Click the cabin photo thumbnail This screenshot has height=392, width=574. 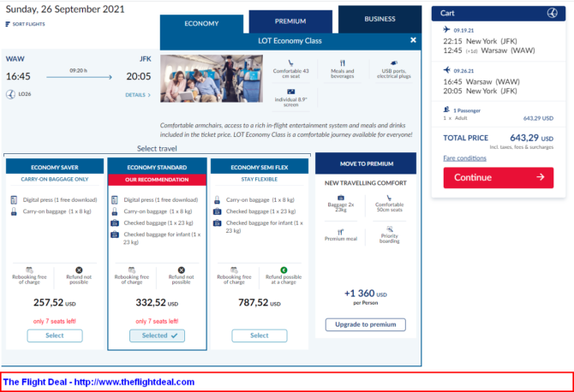click(x=212, y=79)
